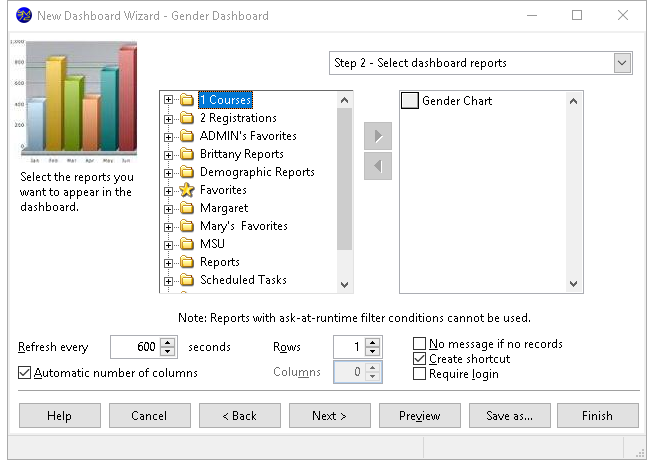Expand the 1 Courses tree node
The width and height of the screenshot is (654, 467).
(x=168, y=100)
